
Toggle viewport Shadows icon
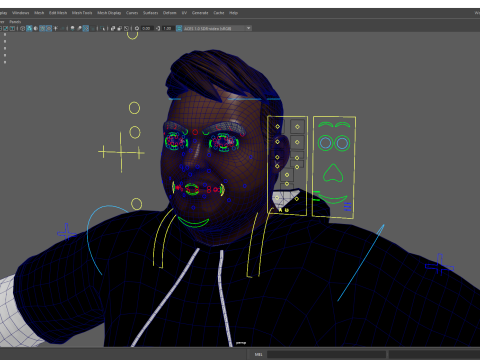tap(62, 28)
